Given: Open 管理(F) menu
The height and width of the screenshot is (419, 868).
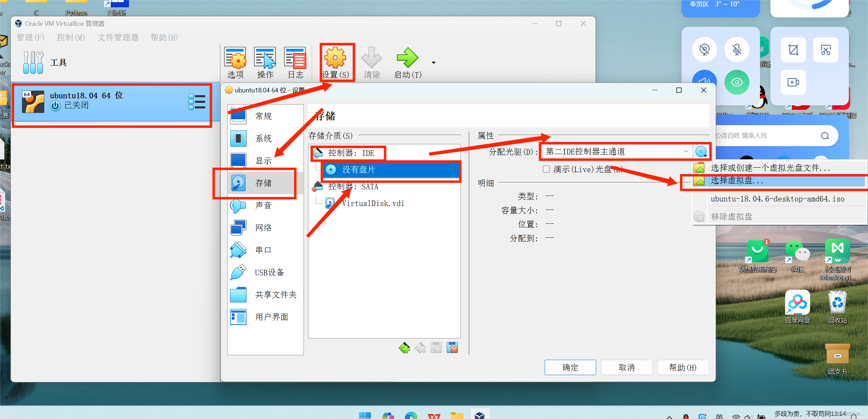Looking at the screenshot, I should (x=31, y=37).
